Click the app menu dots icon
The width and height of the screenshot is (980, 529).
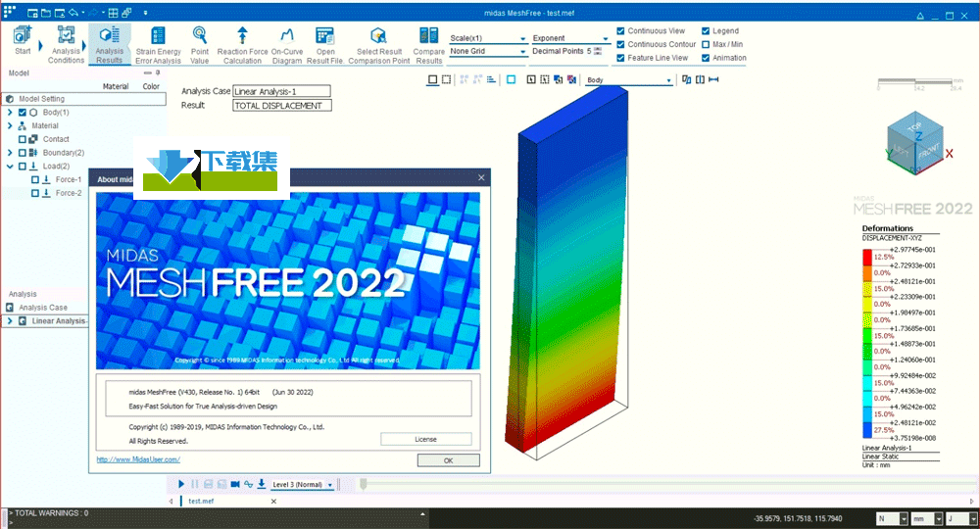point(9,11)
